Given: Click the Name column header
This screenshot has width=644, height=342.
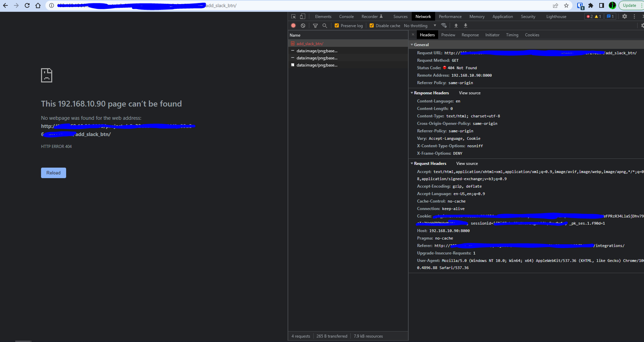Looking at the screenshot, I should coord(348,35).
